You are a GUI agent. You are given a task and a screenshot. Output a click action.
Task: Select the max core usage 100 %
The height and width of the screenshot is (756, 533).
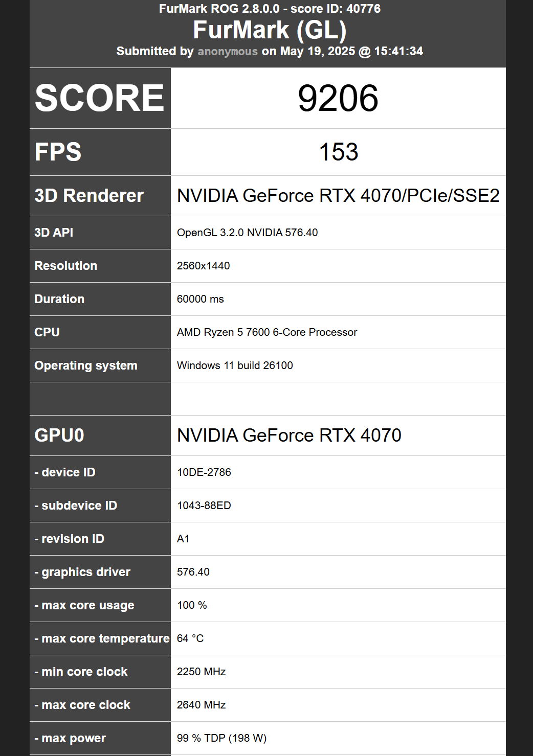(x=192, y=605)
